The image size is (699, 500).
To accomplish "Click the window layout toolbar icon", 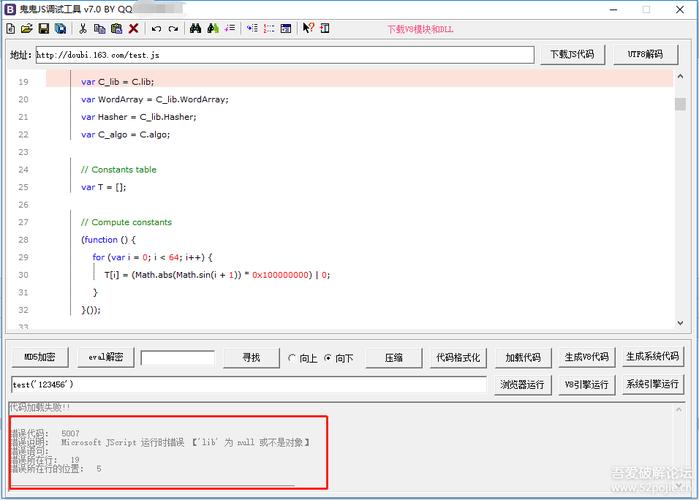I will 286,29.
